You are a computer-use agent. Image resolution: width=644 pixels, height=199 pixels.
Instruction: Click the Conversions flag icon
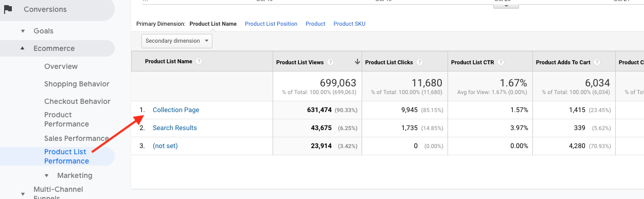point(8,9)
